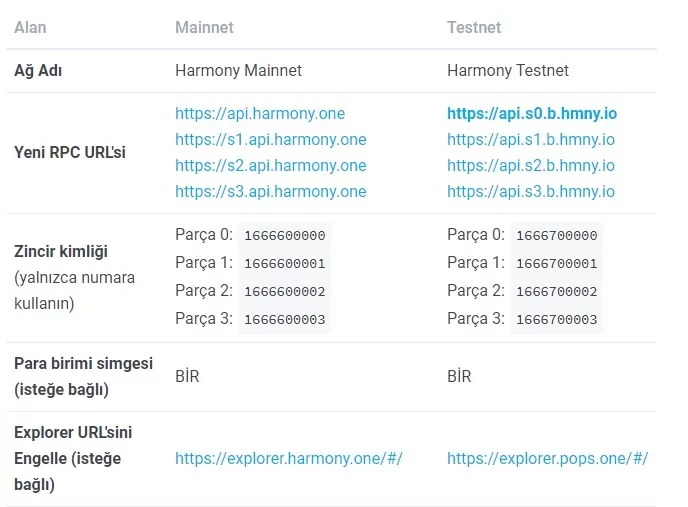Image resolution: width=688 pixels, height=507 pixels.
Task: Click the Parça 2 mainnet code 1666600002
Action: [x=284, y=292]
